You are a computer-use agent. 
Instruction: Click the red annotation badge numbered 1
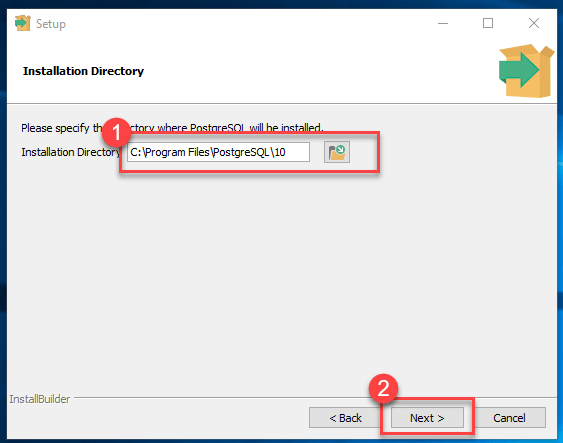(116, 133)
